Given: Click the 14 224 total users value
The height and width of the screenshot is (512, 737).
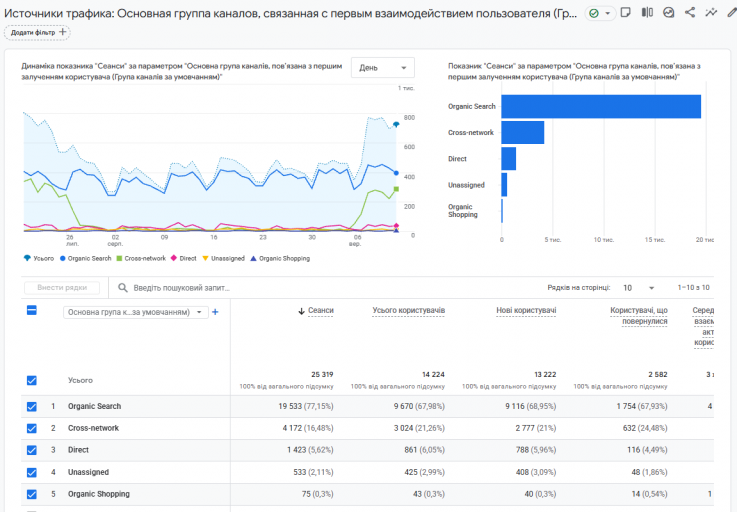Looking at the screenshot, I should coord(433,375).
